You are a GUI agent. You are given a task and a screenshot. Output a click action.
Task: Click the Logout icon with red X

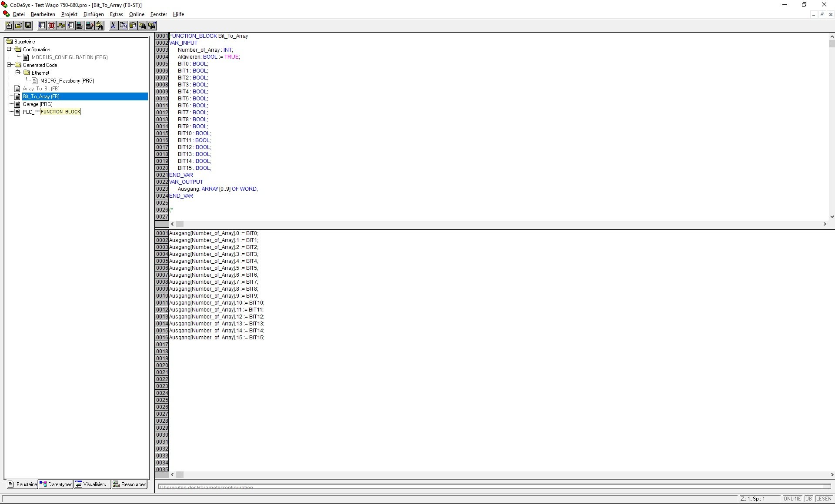coord(90,26)
